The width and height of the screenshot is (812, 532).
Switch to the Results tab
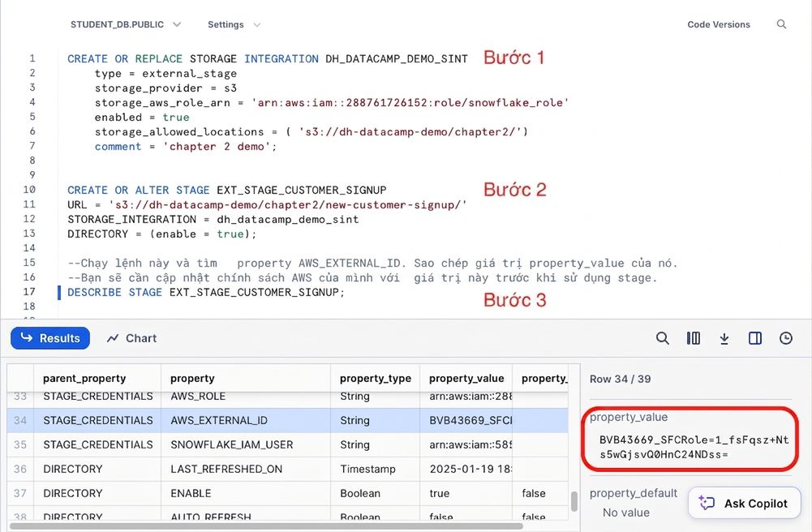click(50, 338)
